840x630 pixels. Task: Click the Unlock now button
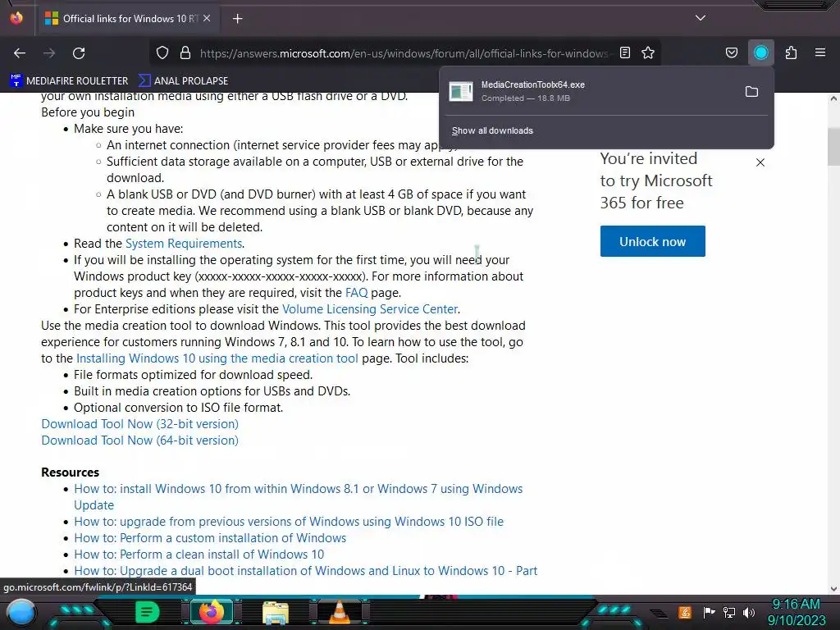652,241
